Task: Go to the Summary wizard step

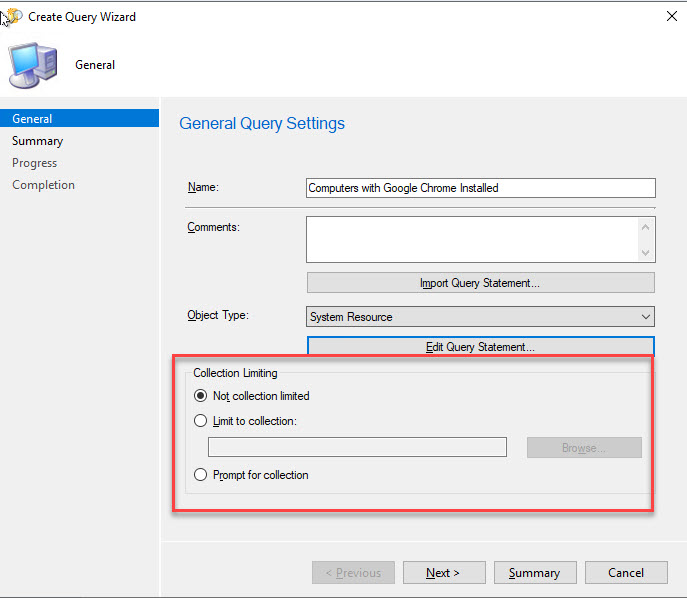Action: pos(37,141)
